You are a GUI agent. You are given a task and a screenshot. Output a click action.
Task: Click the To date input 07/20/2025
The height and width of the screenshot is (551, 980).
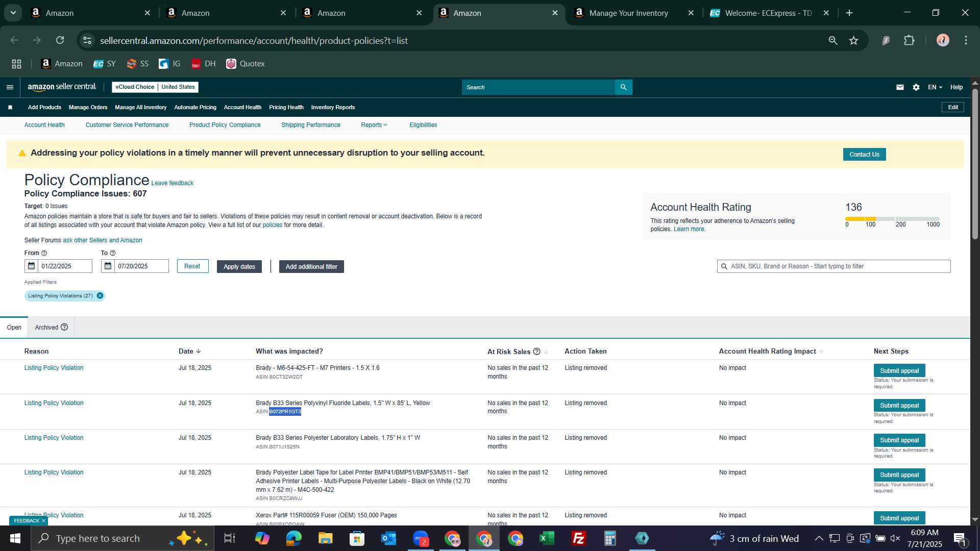pos(141,266)
